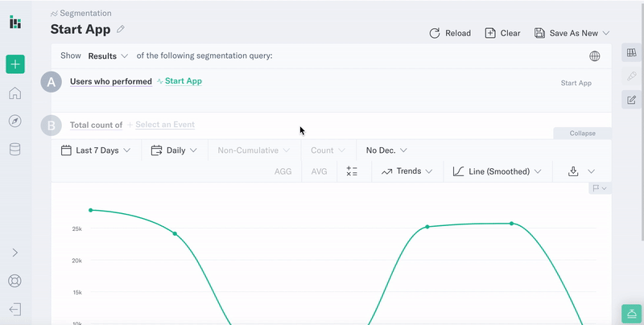Open the Last 7 Days date range dropdown

[95, 150]
